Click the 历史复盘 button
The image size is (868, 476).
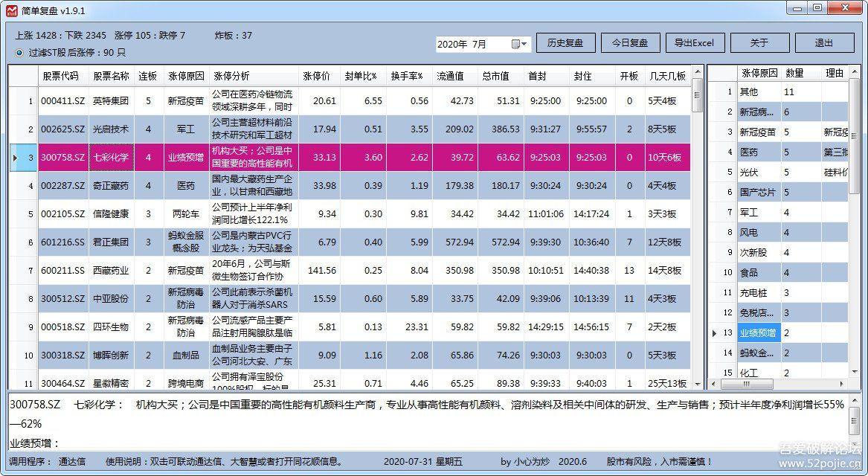pos(566,43)
